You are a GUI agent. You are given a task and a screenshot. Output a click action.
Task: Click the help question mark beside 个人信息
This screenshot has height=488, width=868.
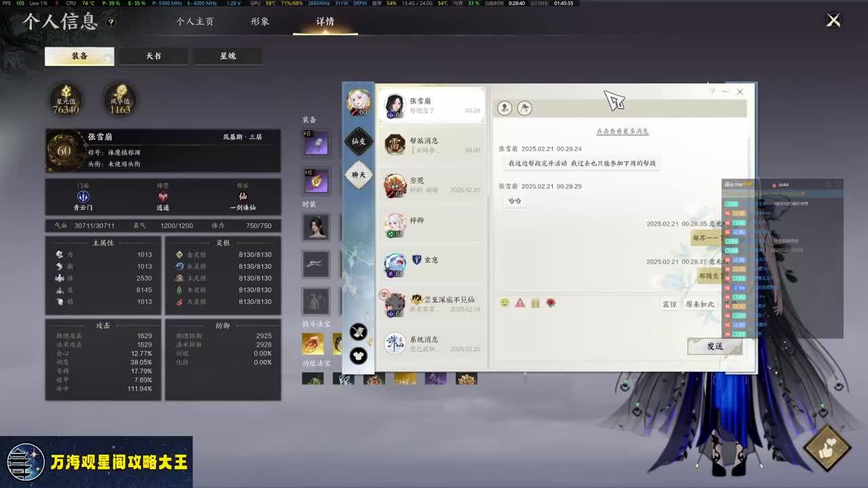111,22
